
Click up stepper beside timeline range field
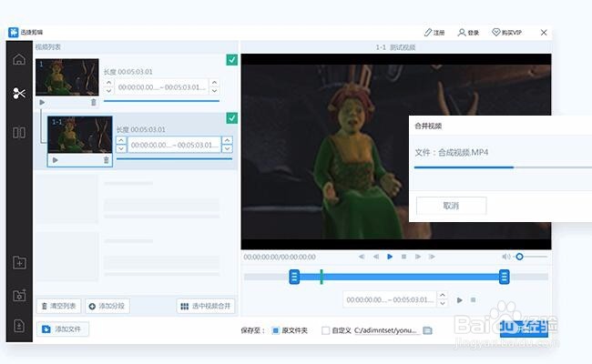click(443, 296)
